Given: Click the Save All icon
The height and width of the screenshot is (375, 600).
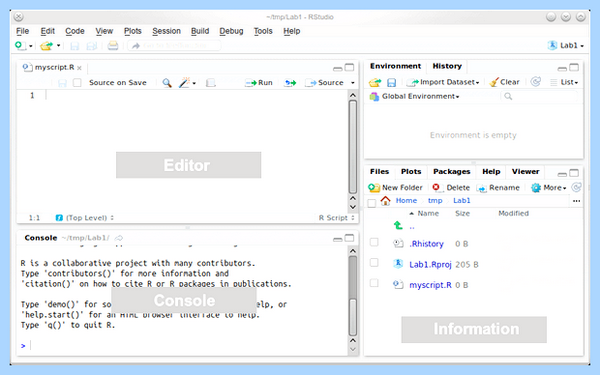Looking at the screenshot, I should (92, 46).
